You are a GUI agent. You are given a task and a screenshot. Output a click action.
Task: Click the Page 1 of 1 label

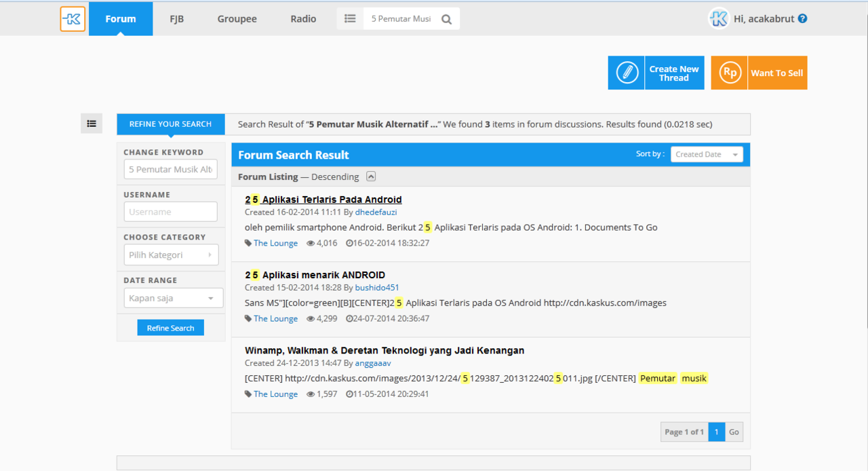click(x=684, y=432)
